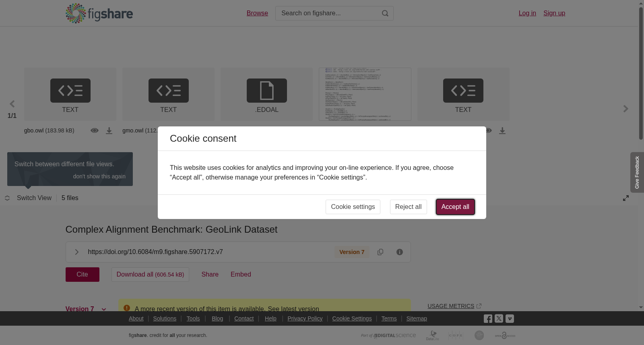Open footer Cookie Settings link
The width and height of the screenshot is (644, 345).
click(x=352, y=318)
